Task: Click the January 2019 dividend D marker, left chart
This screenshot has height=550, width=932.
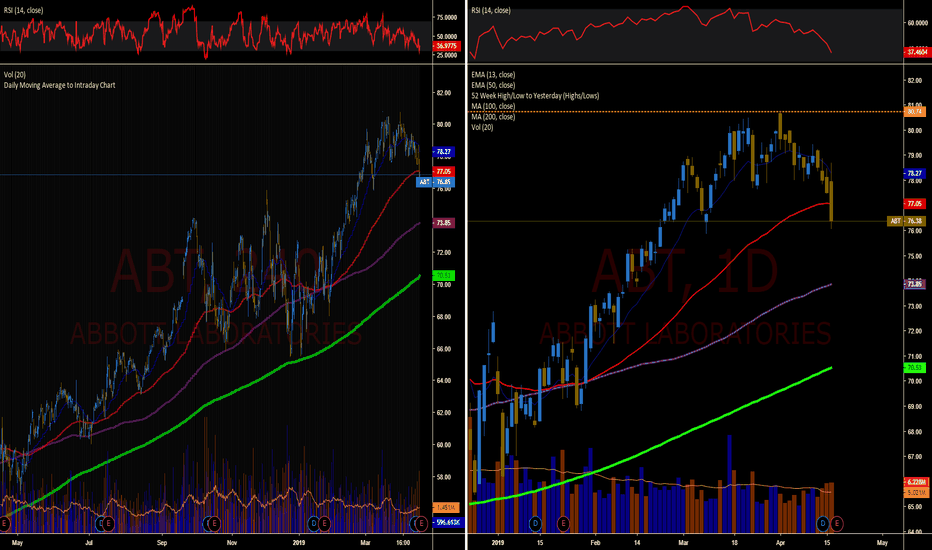Action: click(314, 524)
